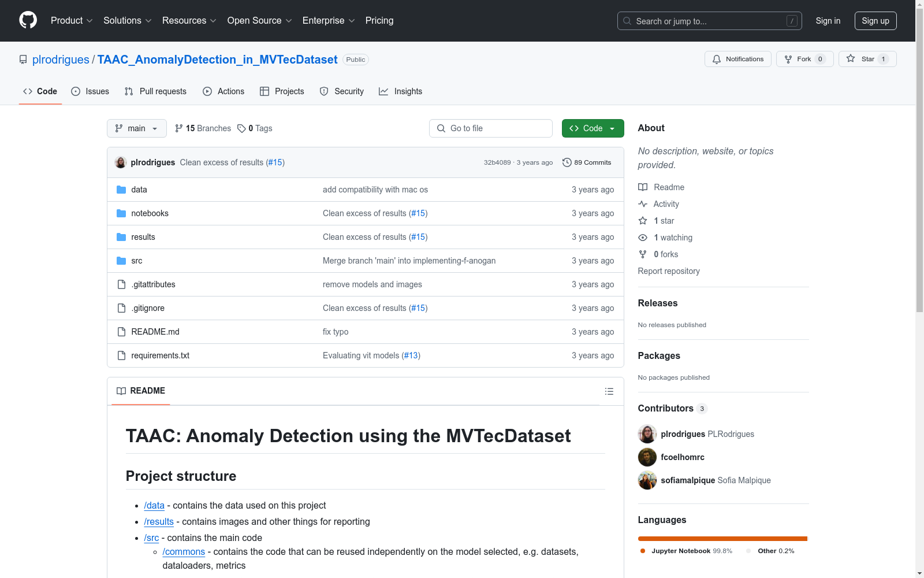Click the Other language color dot

click(749, 551)
